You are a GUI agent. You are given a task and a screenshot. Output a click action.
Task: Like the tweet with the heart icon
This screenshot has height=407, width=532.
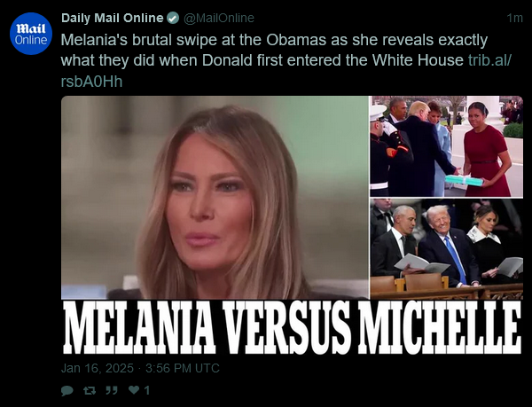(134, 390)
